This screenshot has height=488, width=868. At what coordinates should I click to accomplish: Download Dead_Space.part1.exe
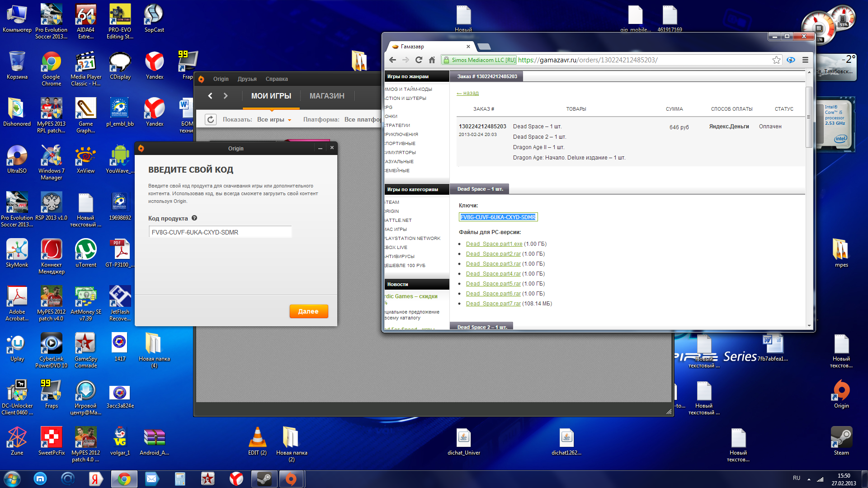point(494,244)
